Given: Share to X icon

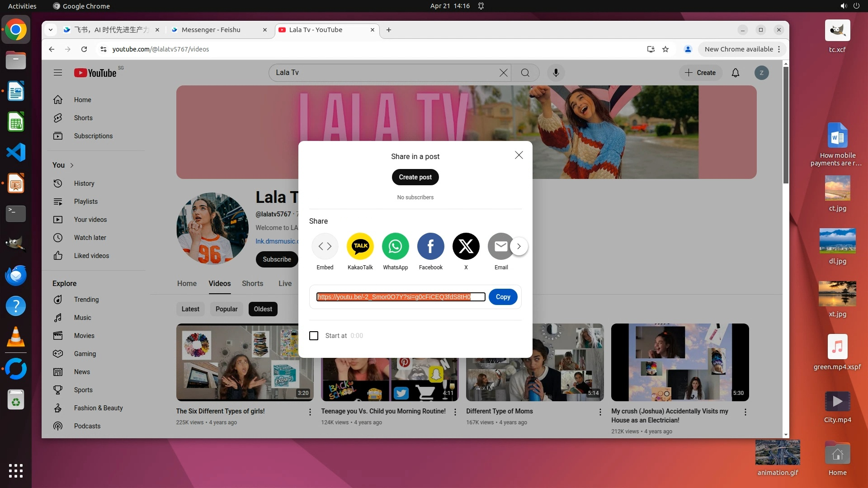Looking at the screenshot, I should click(x=466, y=246).
